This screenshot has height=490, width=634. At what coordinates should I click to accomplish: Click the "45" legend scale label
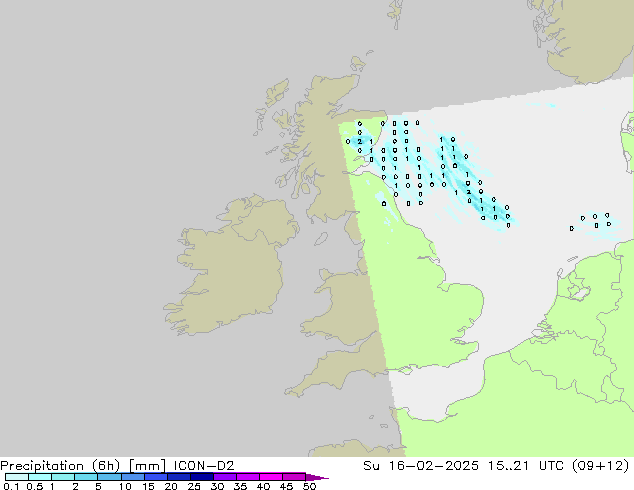click(x=286, y=486)
